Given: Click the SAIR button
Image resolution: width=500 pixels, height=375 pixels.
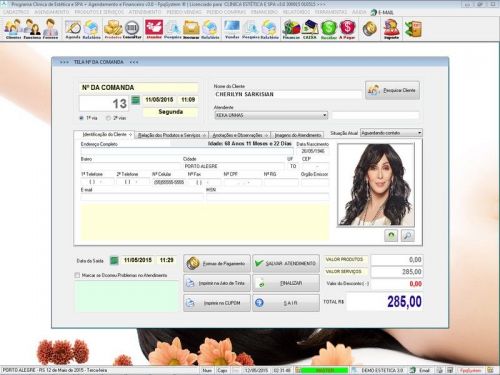Looking at the screenshot, I should pos(286,303).
